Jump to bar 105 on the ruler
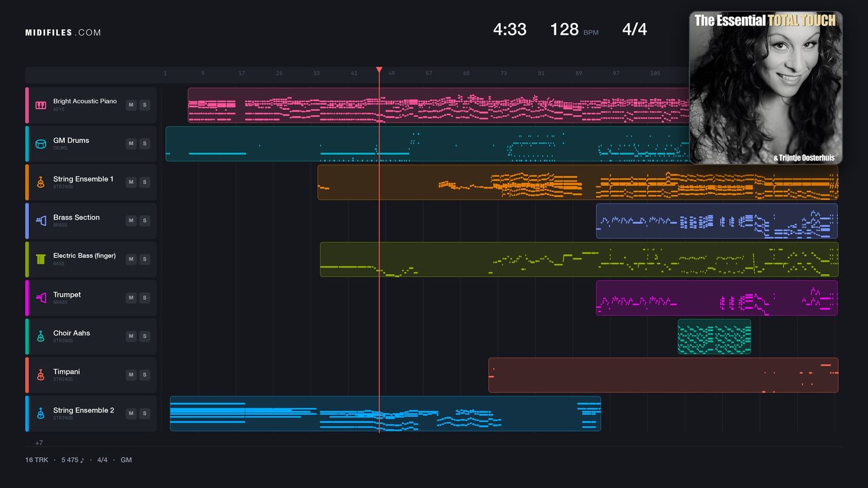Screen dimensions: 868x488 pyautogui.click(x=655, y=73)
